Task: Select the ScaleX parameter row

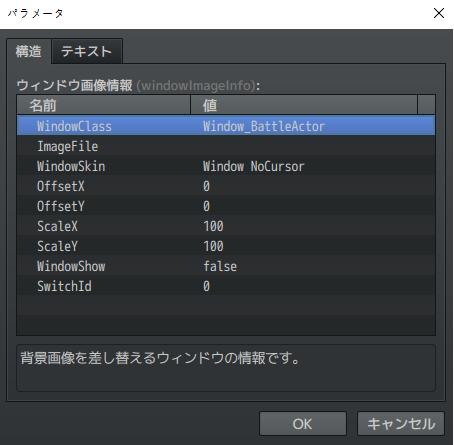Action: pyautogui.click(x=226, y=226)
